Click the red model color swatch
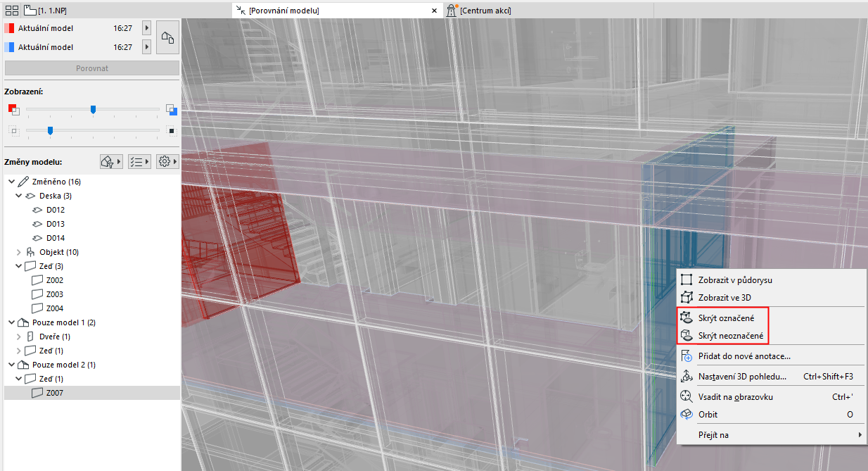Viewport: 868px width, 471px height. 9,28
